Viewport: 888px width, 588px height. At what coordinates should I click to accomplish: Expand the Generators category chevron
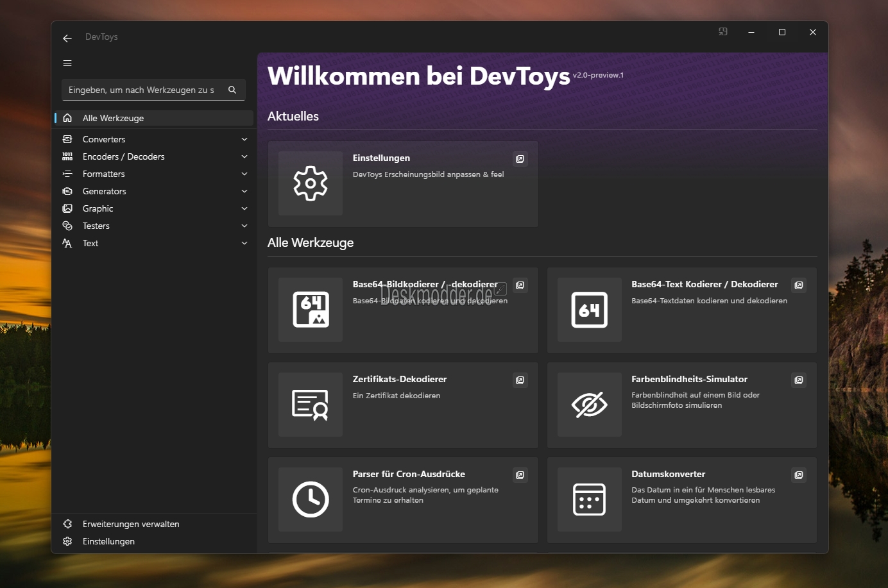pyautogui.click(x=244, y=191)
